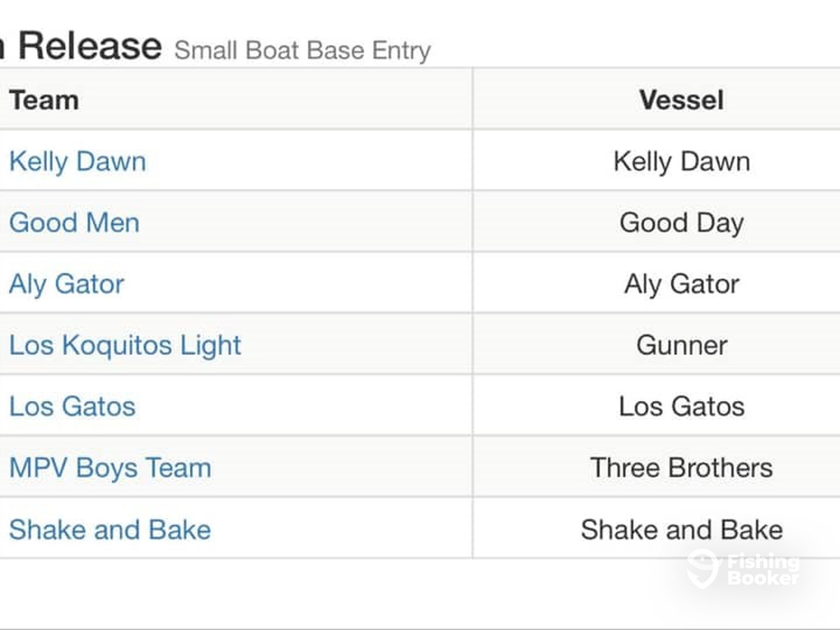Screen dimensions: 840x630
Task: Select the Three Brothers vessel cell
Action: point(656,468)
